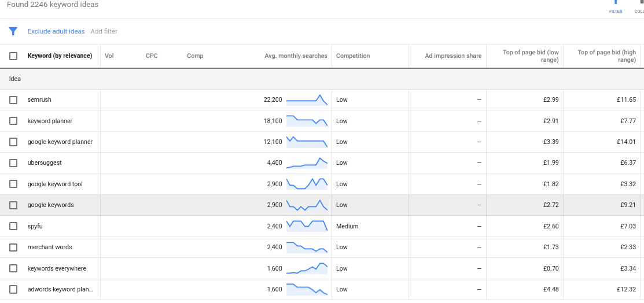The width and height of the screenshot is (644, 303).
Task: Click the spyfu trend sparkline chart
Action: 307,226
